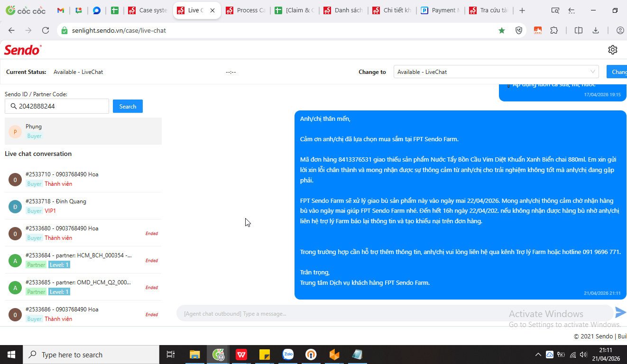Open the shield protection icon in address bar
The height and width of the screenshot is (364, 627).
point(519,30)
